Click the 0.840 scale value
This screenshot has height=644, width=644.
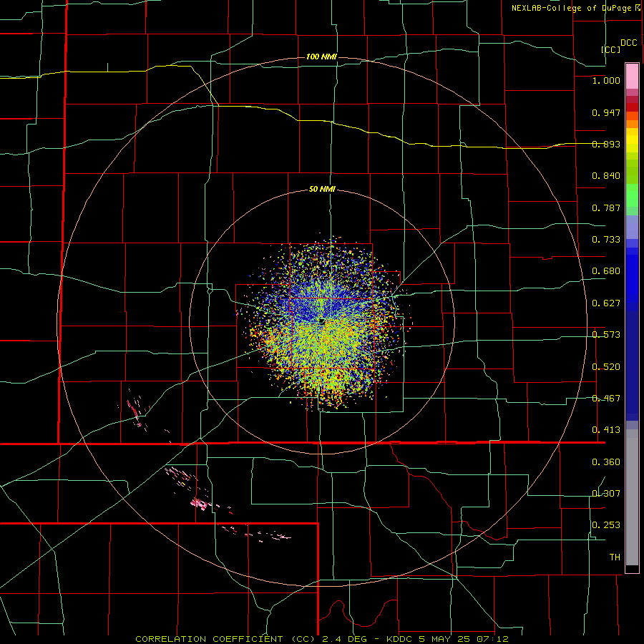(x=606, y=176)
